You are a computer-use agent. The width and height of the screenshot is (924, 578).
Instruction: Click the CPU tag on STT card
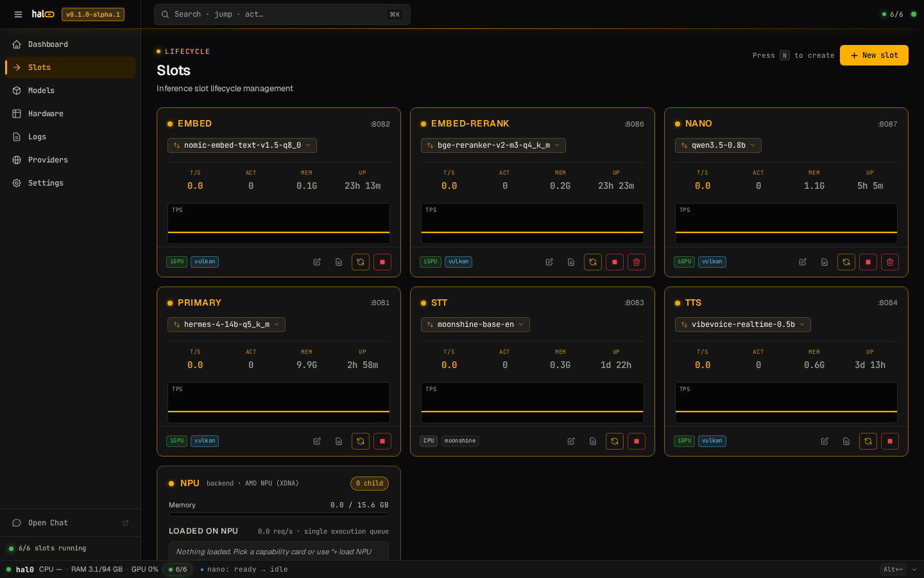(x=429, y=441)
